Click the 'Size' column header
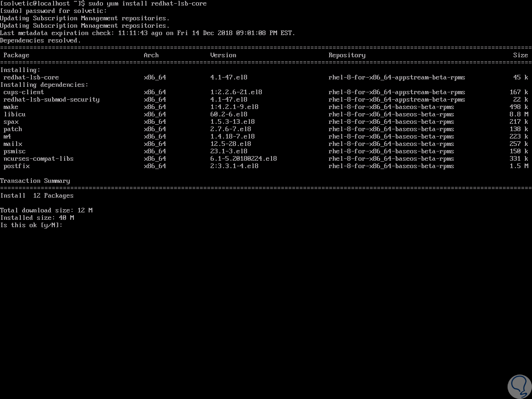This screenshot has width=532, height=399. click(521, 55)
